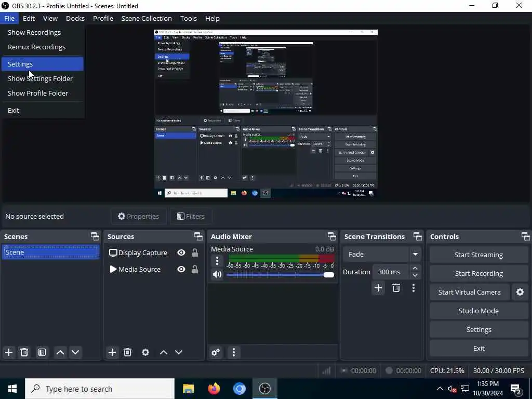This screenshot has height=399, width=532.
Task: Move scene down with arrow
Action: point(75,352)
